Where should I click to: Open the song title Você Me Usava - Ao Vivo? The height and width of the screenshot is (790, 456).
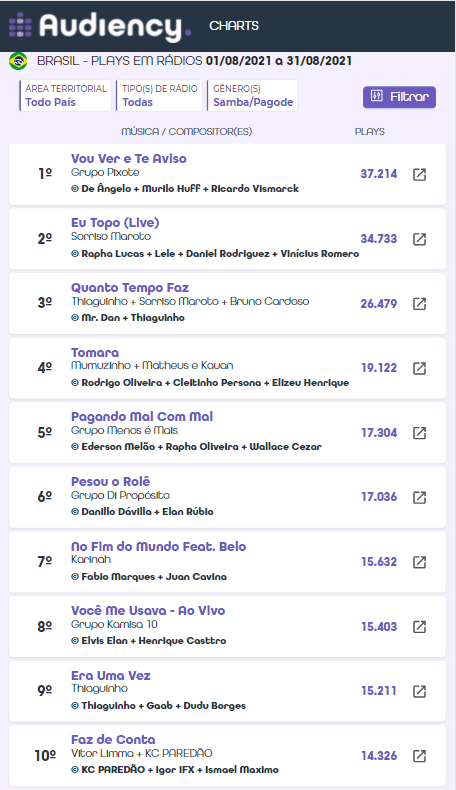coord(148,611)
